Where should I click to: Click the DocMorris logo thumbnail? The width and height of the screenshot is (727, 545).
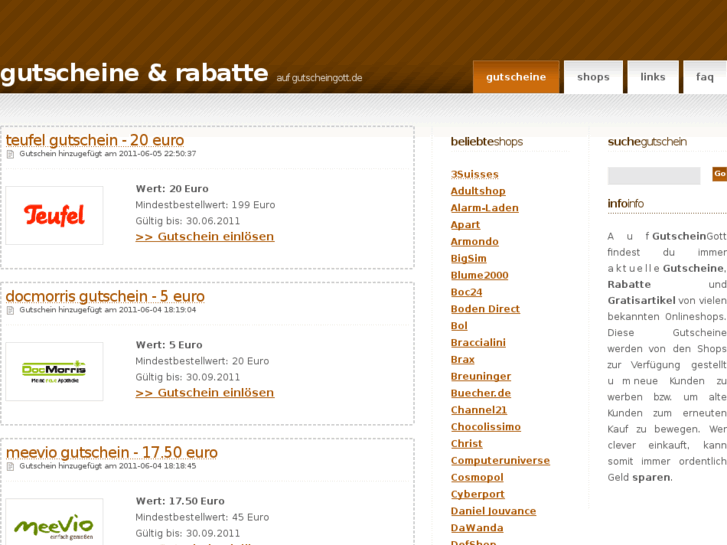coord(54,372)
